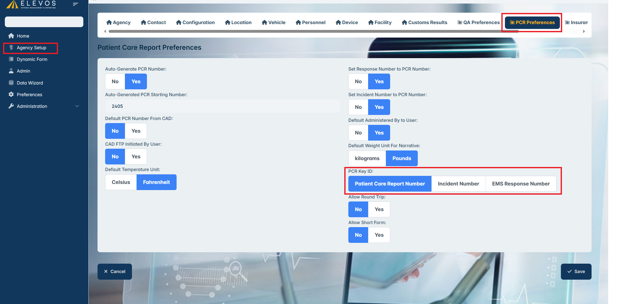
Task: Click the Admin person icon
Action: coord(11,71)
